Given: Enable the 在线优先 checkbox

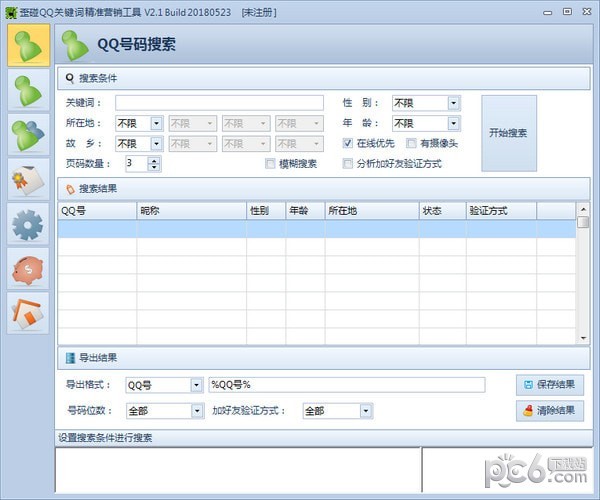Looking at the screenshot, I should pos(347,143).
